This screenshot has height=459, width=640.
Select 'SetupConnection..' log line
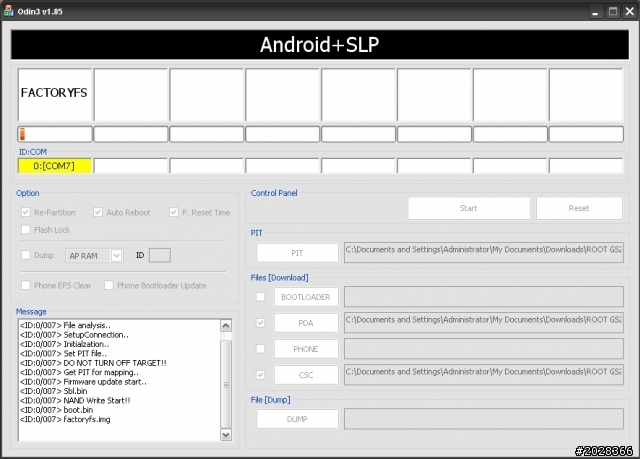point(74,335)
